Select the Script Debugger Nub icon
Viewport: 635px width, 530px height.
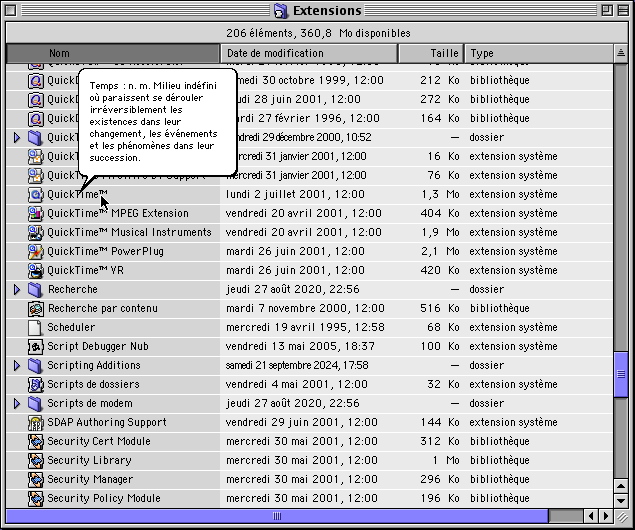click(x=36, y=347)
